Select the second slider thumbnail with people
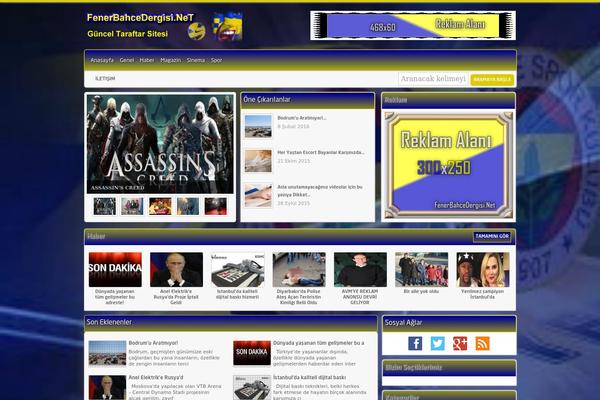This screenshot has height=400, width=600. point(132,206)
